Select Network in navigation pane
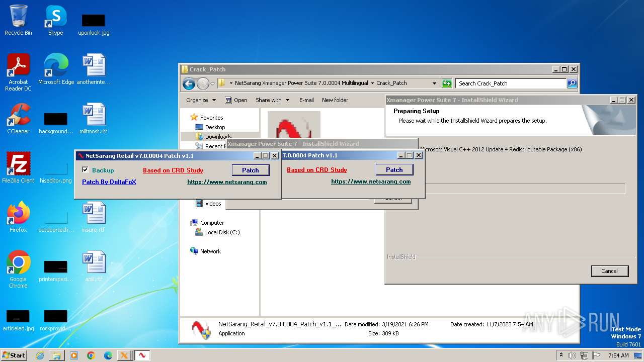Image resolution: width=644 pixels, height=362 pixels. [210, 251]
